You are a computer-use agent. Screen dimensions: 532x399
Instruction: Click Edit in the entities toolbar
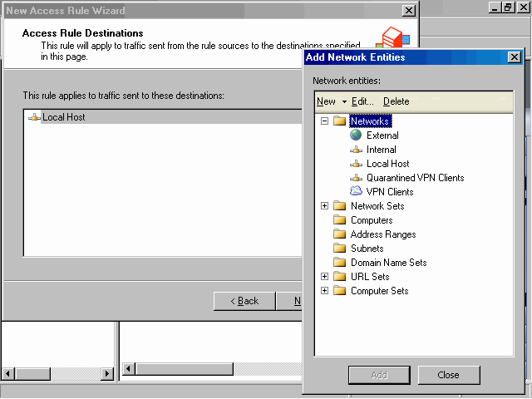pos(362,101)
